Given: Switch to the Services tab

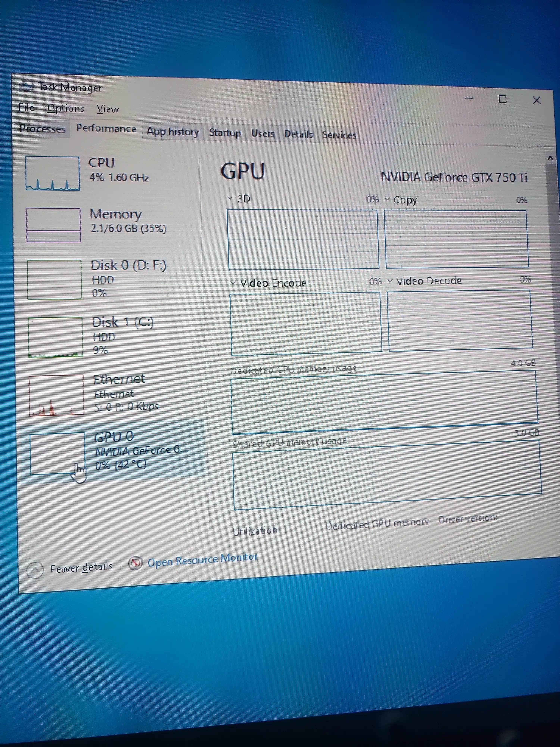Looking at the screenshot, I should click(x=339, y=135).
